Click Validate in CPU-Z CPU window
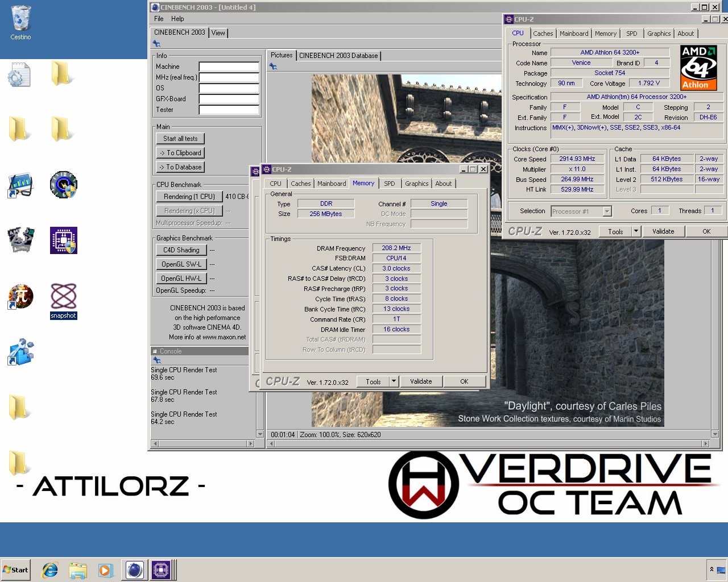The width and height of the screenshot is (728, 582). (x=663, y=231)
